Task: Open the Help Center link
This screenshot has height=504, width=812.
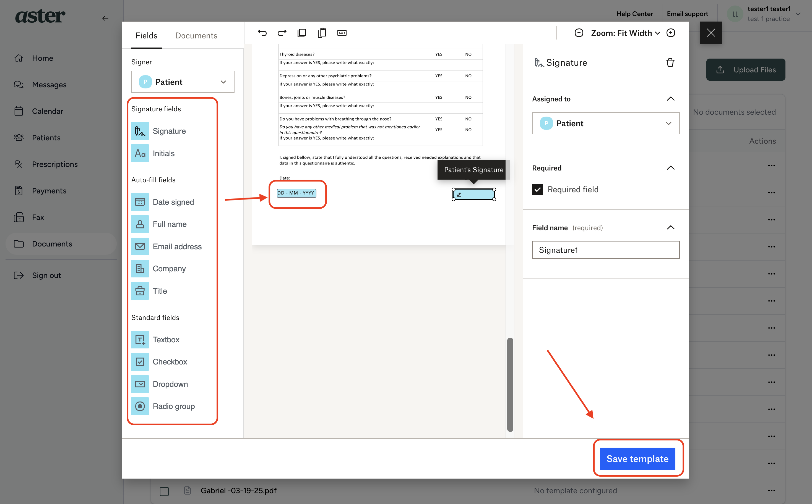Action: (x=634, y=14)
